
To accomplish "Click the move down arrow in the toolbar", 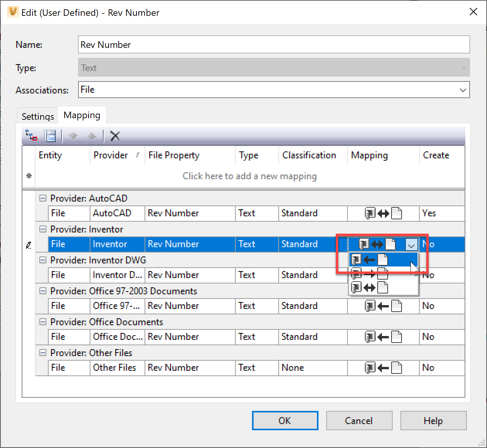I will tap(73, 136).
